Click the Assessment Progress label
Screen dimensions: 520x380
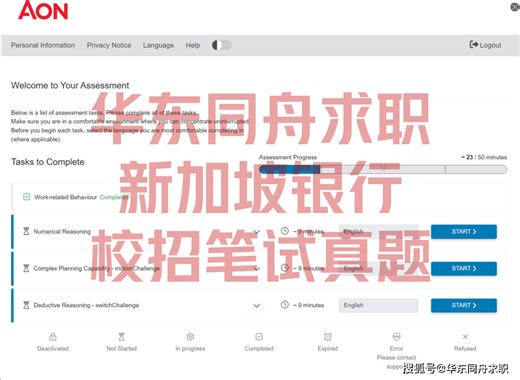pos(288,157)
